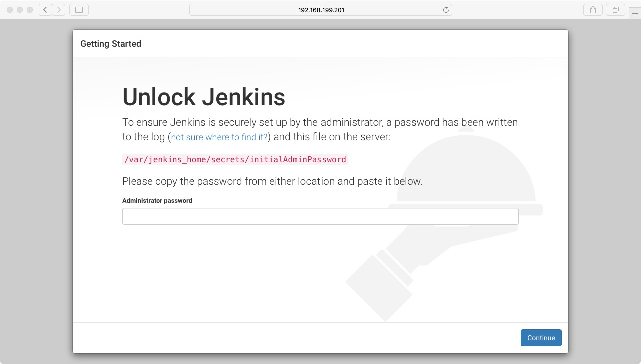
Task: Open the Safari share menu
Action: [593, 10]
